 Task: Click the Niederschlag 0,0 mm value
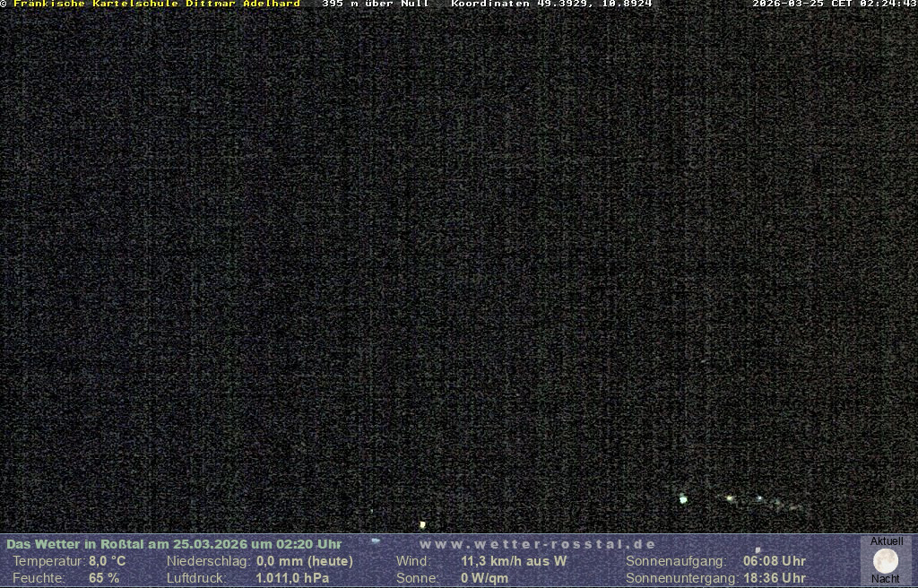pyautogui.click(x=304, y=561)
